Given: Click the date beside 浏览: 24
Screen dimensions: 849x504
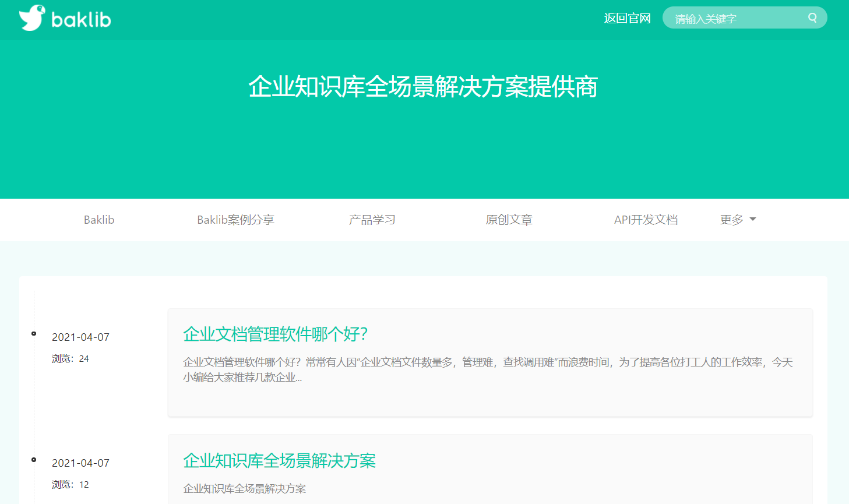Looking at the screenshot, I should point(80,337).
